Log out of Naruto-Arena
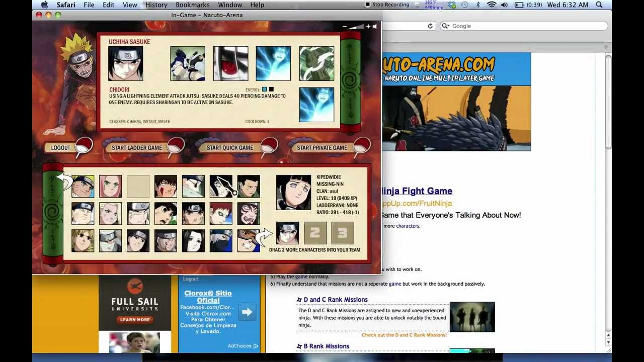The height and width of the screenshot is (362, 644). [x=61, y=148]
